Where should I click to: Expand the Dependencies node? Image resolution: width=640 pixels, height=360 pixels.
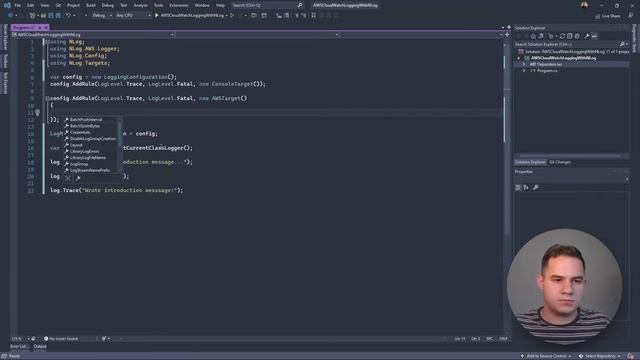tap(524, 64)
